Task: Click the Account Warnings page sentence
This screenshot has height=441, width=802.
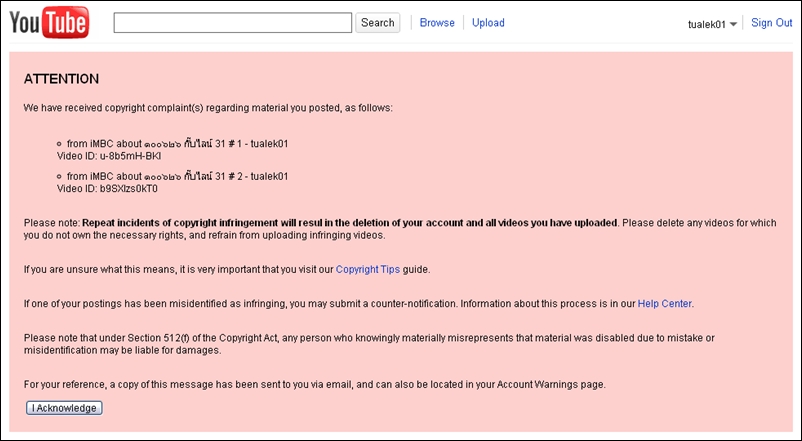Action: [x=315, y=384]
